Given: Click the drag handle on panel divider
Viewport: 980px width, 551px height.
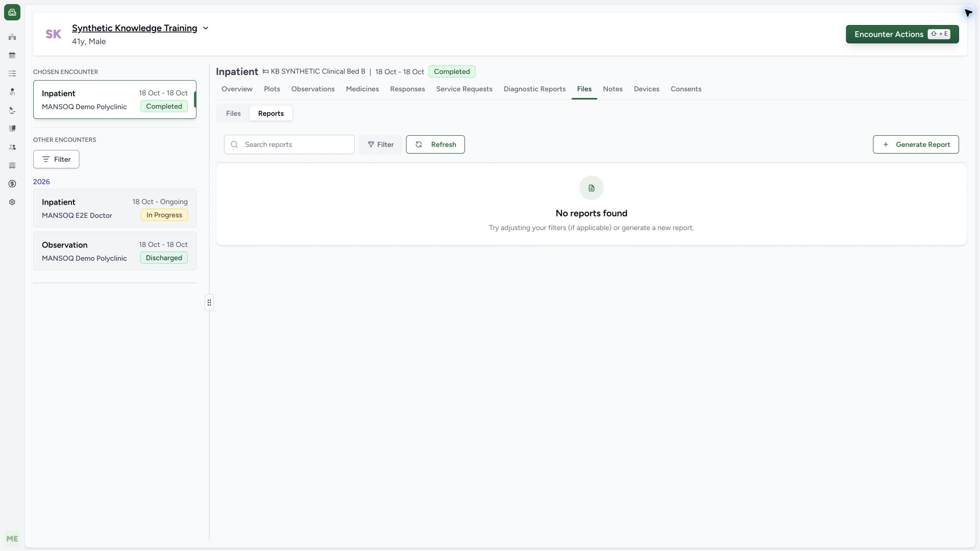Looking at the screenshot, I should pyautogui.click(x=209, y=303).
